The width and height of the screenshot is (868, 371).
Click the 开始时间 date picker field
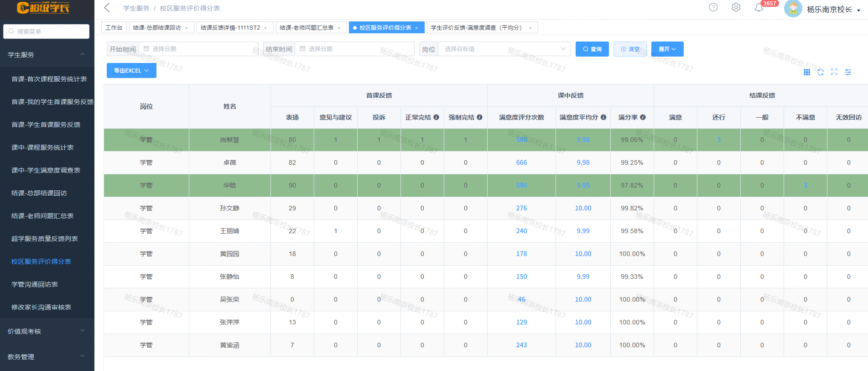point(198,49)
